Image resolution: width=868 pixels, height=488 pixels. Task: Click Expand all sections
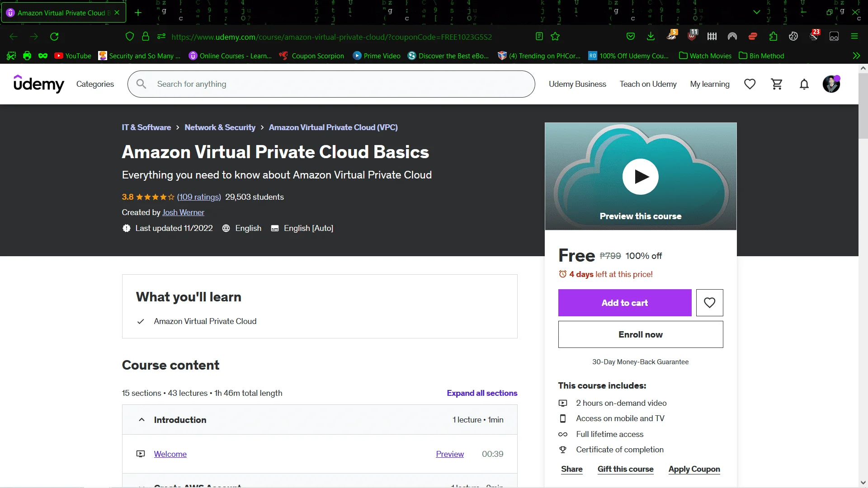click(x=482, y=393)
